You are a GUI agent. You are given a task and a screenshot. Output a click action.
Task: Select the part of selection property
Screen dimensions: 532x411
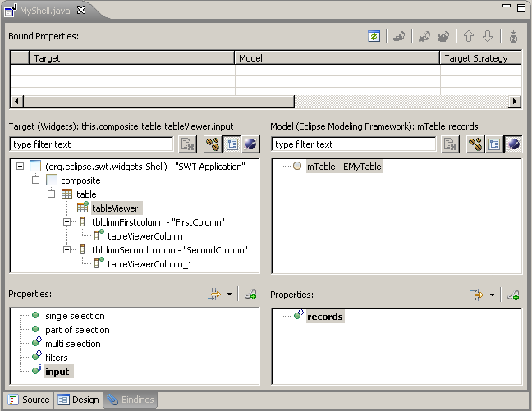(77, 330)
